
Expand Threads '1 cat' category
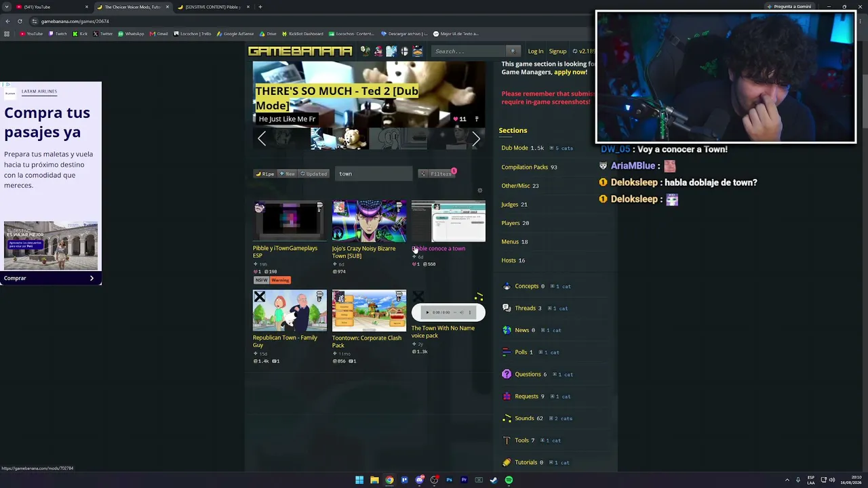tap(557, 308)
